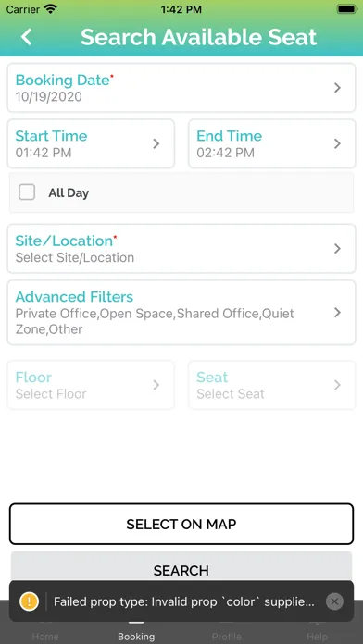Open the failed prop type warning message
This screenshot has height=644, width=363.
point(184,602)
